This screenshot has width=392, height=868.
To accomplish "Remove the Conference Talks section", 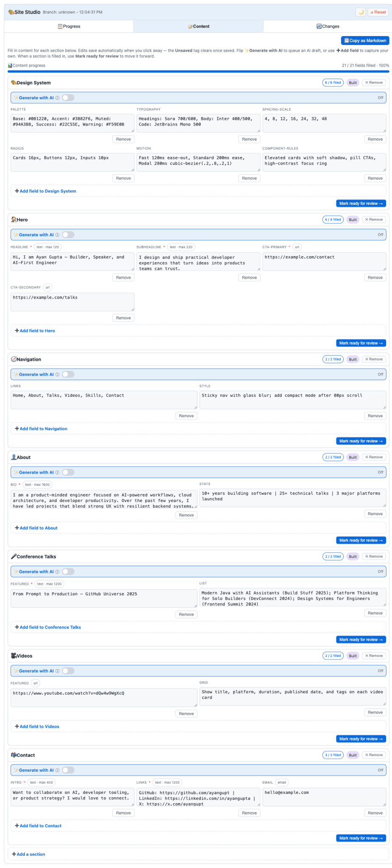I will 374,556.
